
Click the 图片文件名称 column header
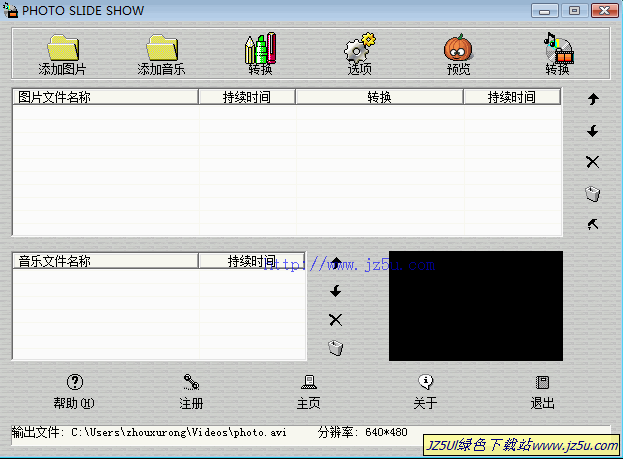pos(105,97)
